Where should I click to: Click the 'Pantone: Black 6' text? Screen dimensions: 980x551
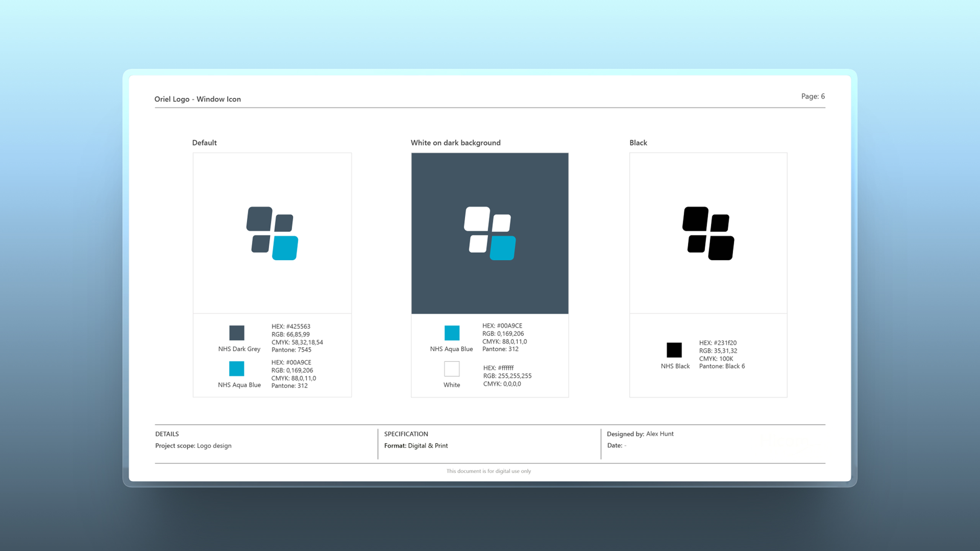(722, 366)
